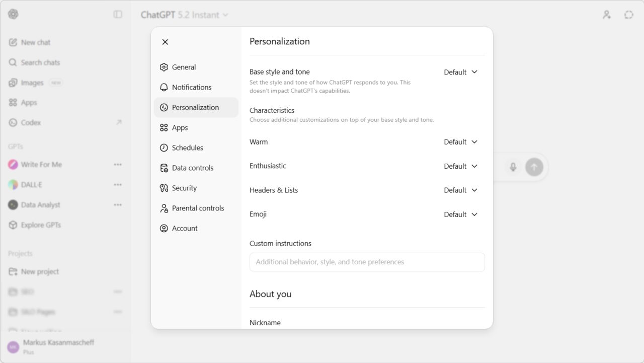Viewport: 644px width, 363px height.
Task: Select the Security settings icon
Action: pos(164,188)
